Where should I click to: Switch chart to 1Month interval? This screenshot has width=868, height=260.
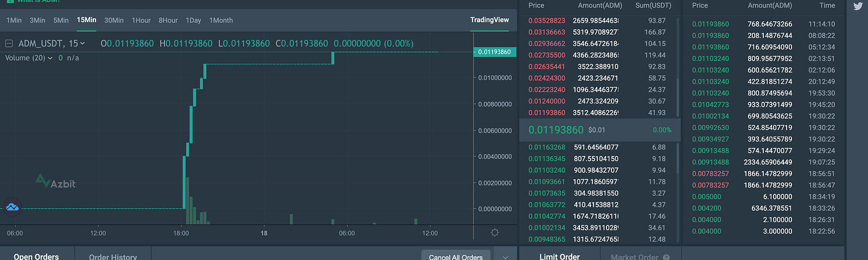[x=221, y=20]
